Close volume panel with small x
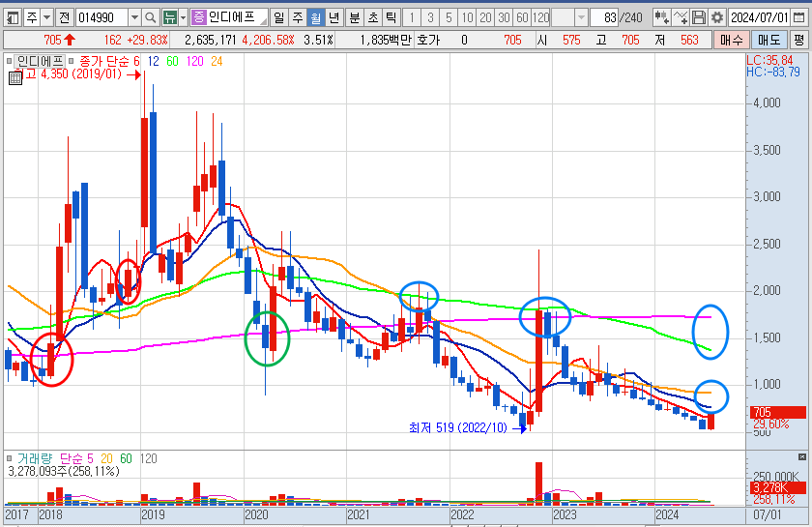812x527 pixels. [x=802, y=456]
